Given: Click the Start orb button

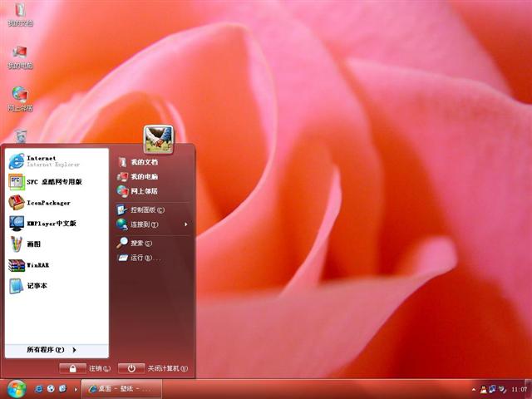Looking at the screenshot, I should [x=16, y=388].
